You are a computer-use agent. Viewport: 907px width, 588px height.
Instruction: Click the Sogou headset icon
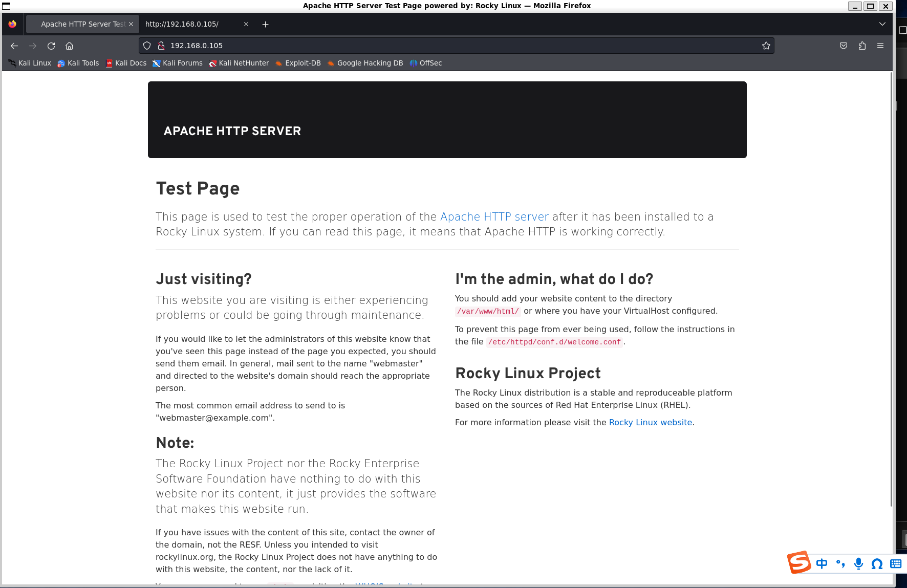click(x=877, y=563)
